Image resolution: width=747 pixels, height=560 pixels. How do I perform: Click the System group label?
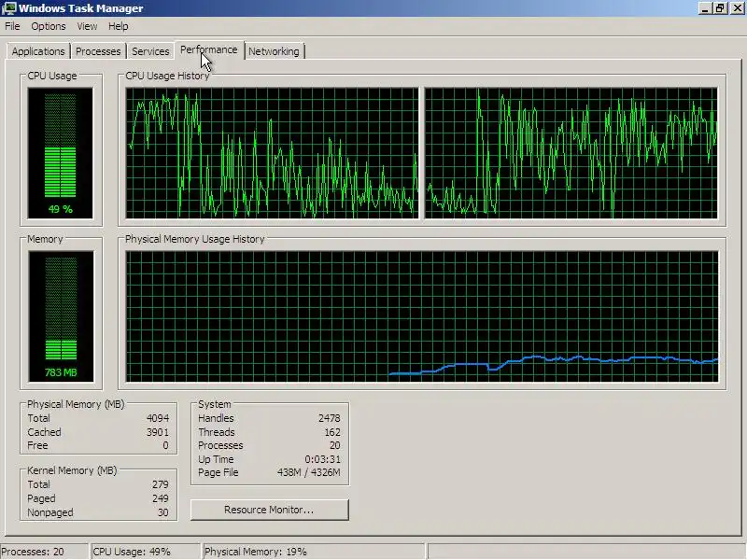coord(215,404)
